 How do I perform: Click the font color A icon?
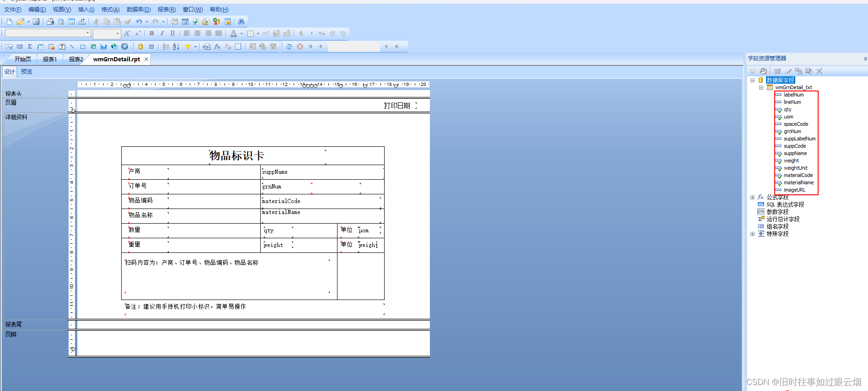tap(234, 33)
